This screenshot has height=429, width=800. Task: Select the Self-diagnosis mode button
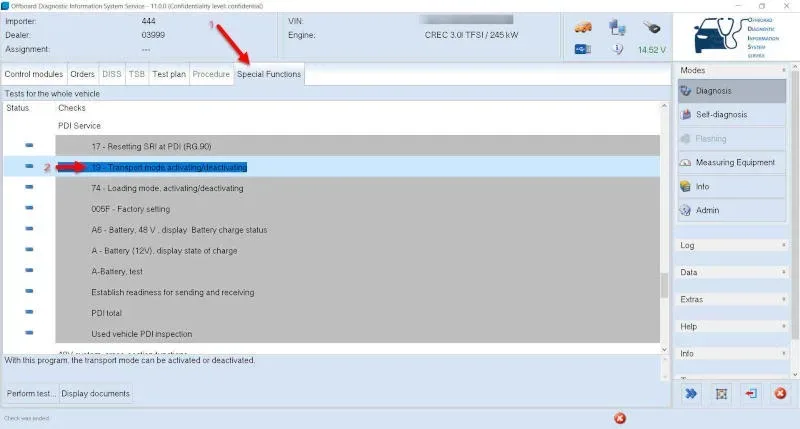pyautogui.click(x=732, y=115)
